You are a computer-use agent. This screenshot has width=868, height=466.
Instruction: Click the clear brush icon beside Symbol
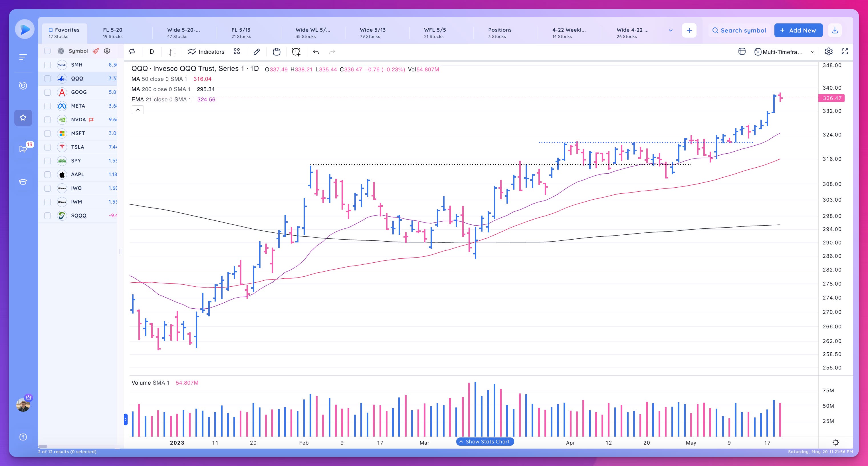tap(96, 51)
